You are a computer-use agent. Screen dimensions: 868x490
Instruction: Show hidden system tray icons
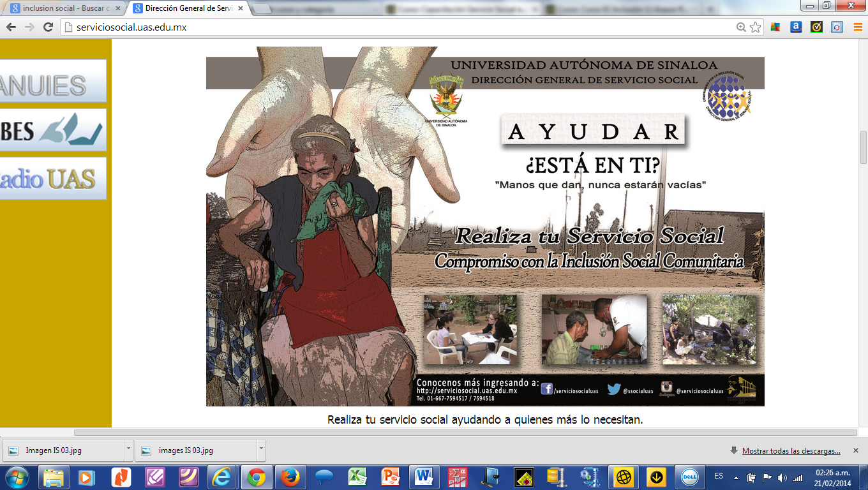click(737, 477)
